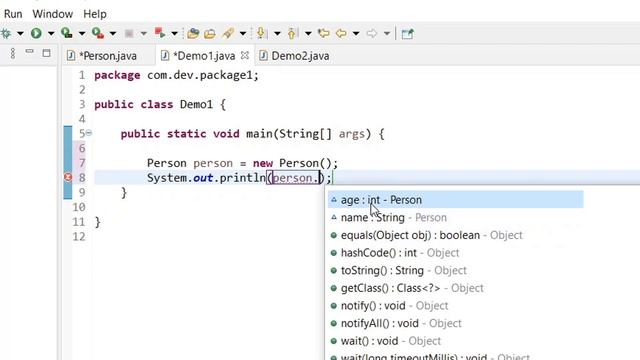Image resolution: width=640 pixels, height=360 pixels.
Task: Switch to the *Demo1.java tab
Action: pos(204,56)
